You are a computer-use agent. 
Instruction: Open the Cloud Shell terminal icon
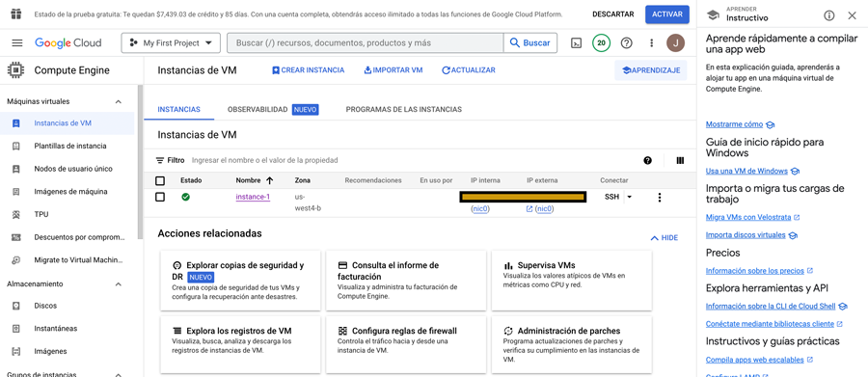pos(577,43)
